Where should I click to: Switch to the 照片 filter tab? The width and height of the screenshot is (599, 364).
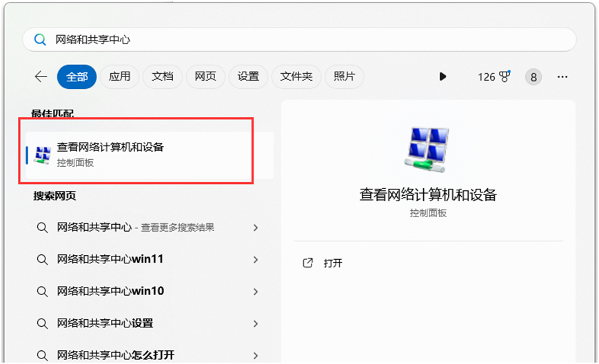click(x=344, y=77)
